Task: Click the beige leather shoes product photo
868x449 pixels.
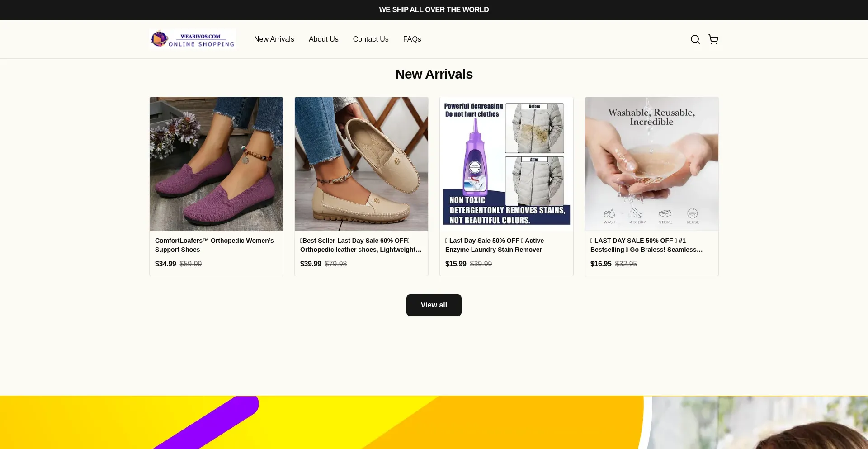Action: pos(361,164)
